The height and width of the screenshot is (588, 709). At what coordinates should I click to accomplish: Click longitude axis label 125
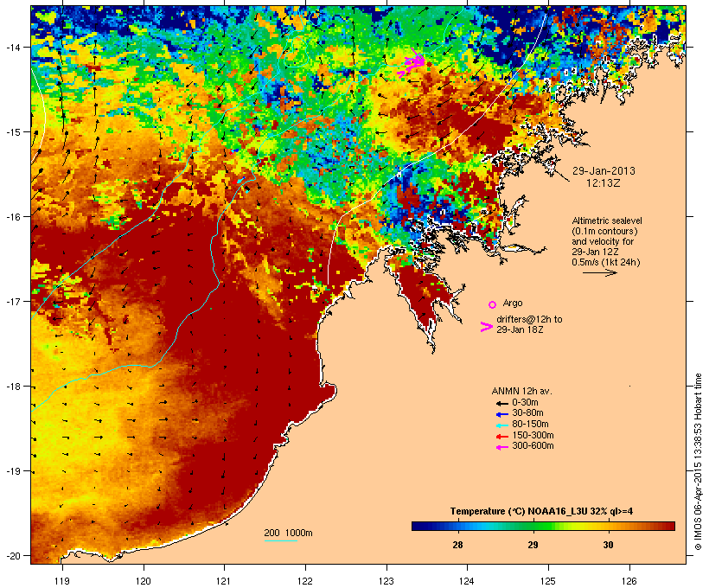pyautogui.click(x=548, y=581)
